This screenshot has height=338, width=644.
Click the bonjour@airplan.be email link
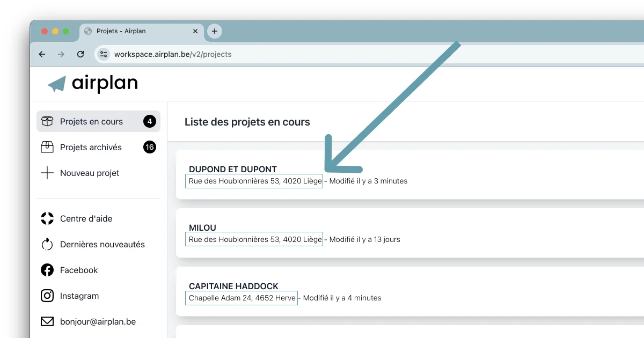point(98,322)
